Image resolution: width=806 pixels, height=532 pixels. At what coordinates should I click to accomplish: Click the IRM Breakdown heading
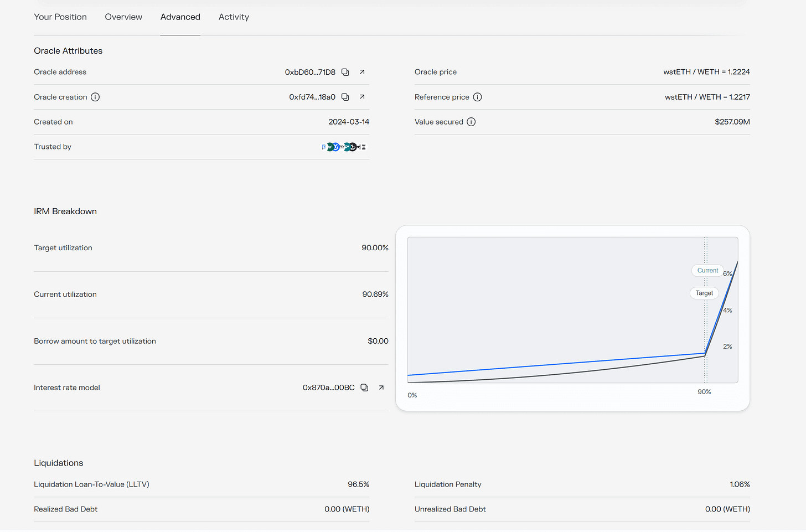[x=65, y=211]
